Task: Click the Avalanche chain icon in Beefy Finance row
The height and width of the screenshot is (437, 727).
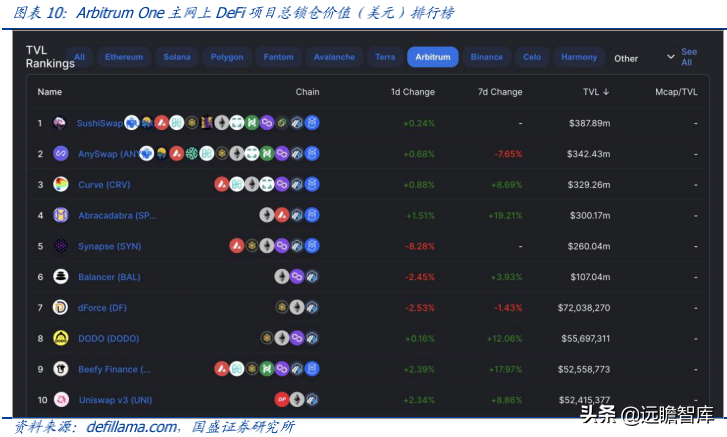Action: (x=222, y=369)
